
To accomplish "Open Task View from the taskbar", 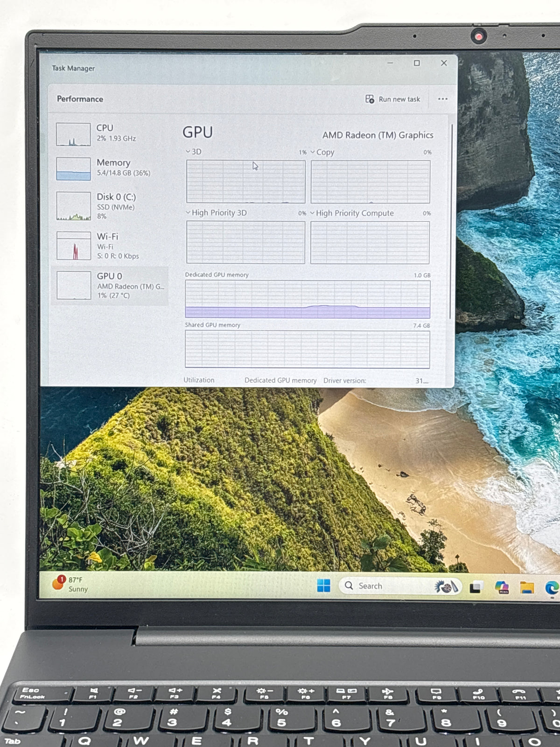I will click(476, 587).
